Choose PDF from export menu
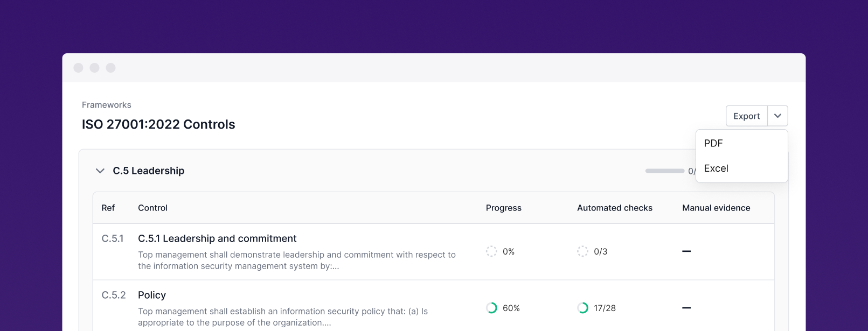 pyautogui.click(x=742, y=143)
